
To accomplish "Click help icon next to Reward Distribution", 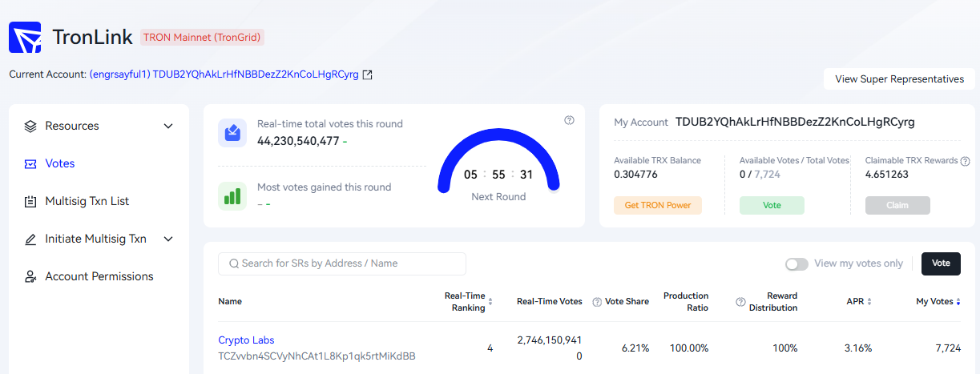I will coord(741,302).
